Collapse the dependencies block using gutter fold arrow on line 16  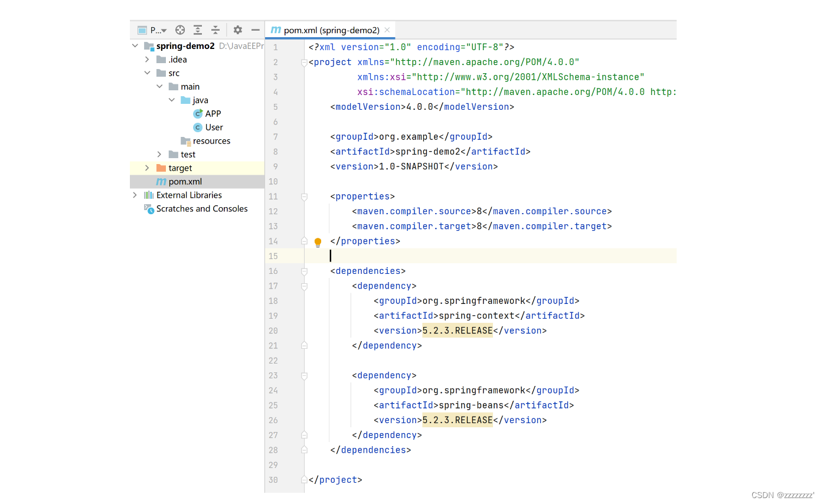point(304,270)
